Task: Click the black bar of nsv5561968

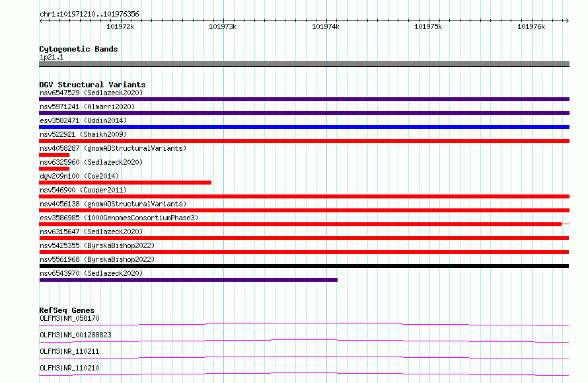Action: pyautogui.click(x=304, y=266)
